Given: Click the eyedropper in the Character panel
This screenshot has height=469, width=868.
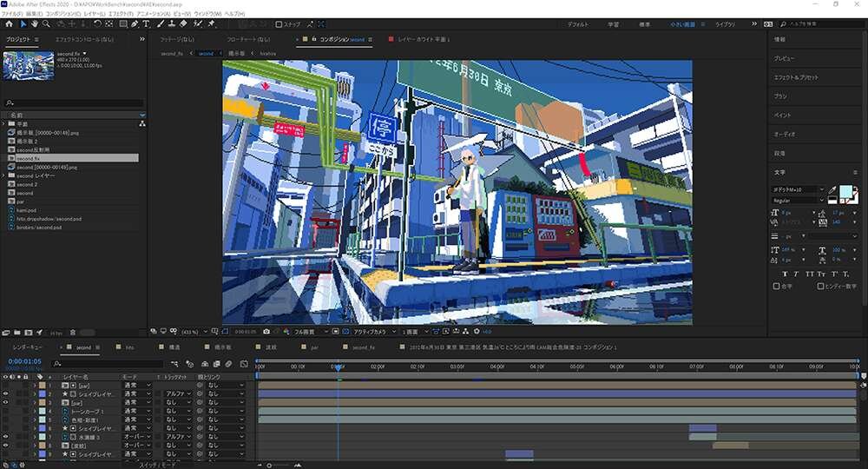Looking at the screenshot, I should pyautogui.click(x=832, y=190).
